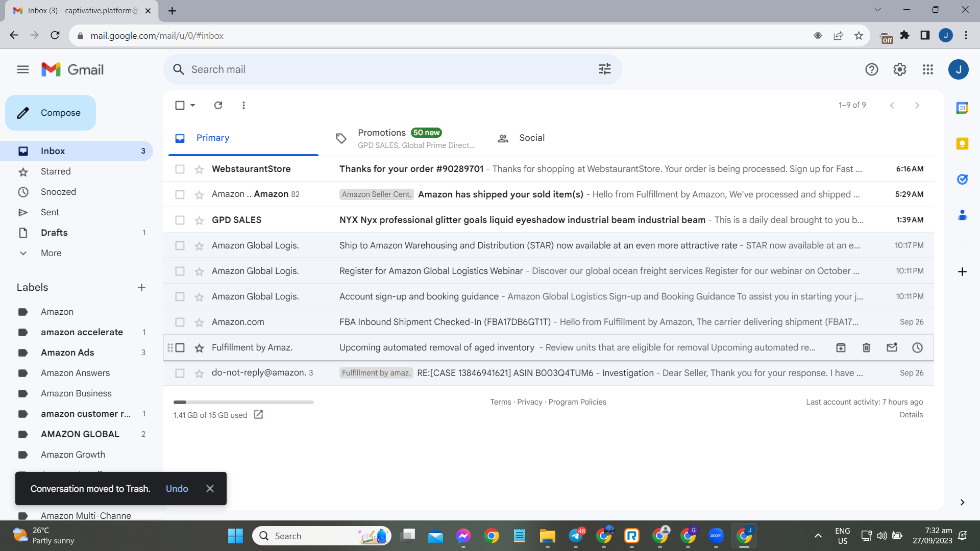Click the browser address bar URL
This screenshot has width=980, height=551.
(157, 36)
